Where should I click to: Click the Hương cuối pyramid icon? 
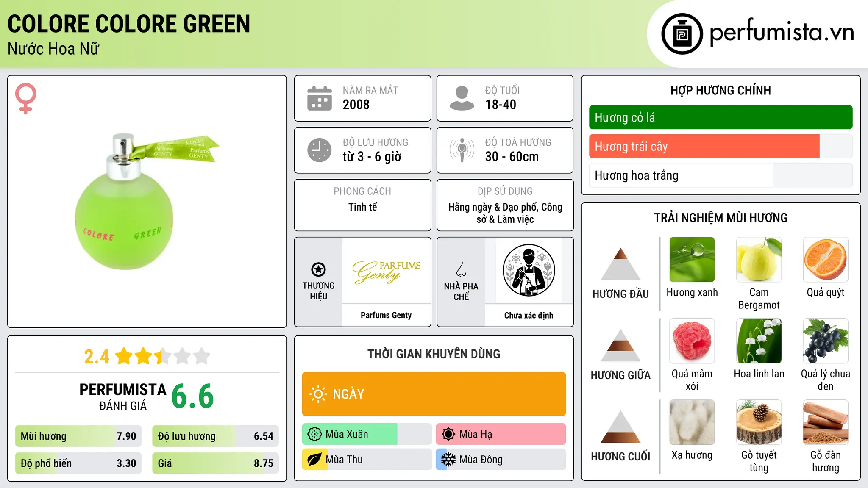[x=620, y=427]
